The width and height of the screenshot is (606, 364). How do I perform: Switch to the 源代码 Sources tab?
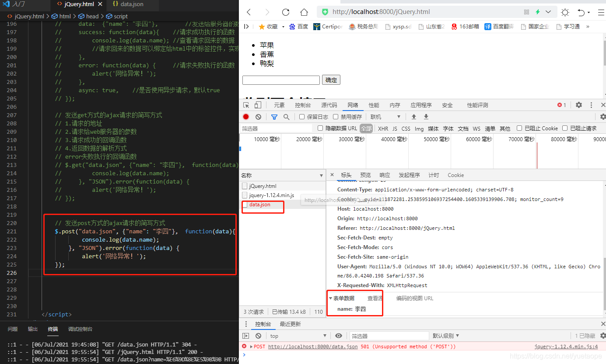329,105
